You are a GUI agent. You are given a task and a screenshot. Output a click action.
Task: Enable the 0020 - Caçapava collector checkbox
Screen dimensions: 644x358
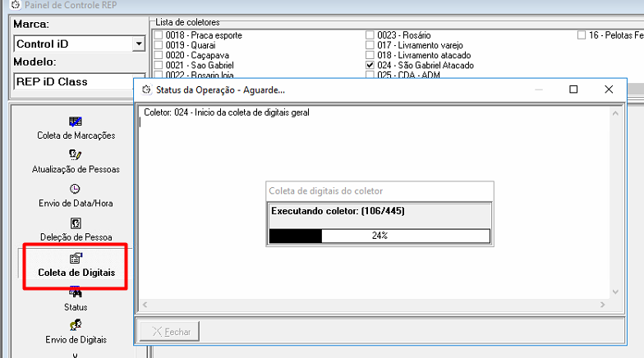[159, 55]
